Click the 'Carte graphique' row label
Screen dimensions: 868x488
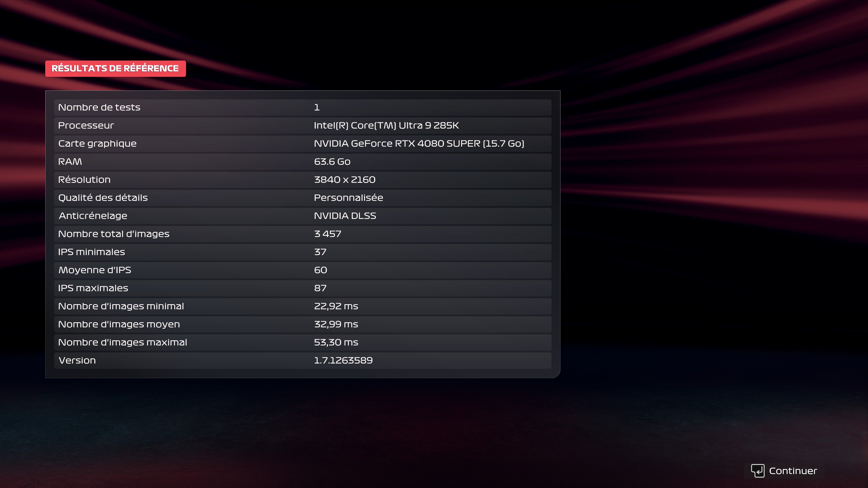tap(97, 144)
